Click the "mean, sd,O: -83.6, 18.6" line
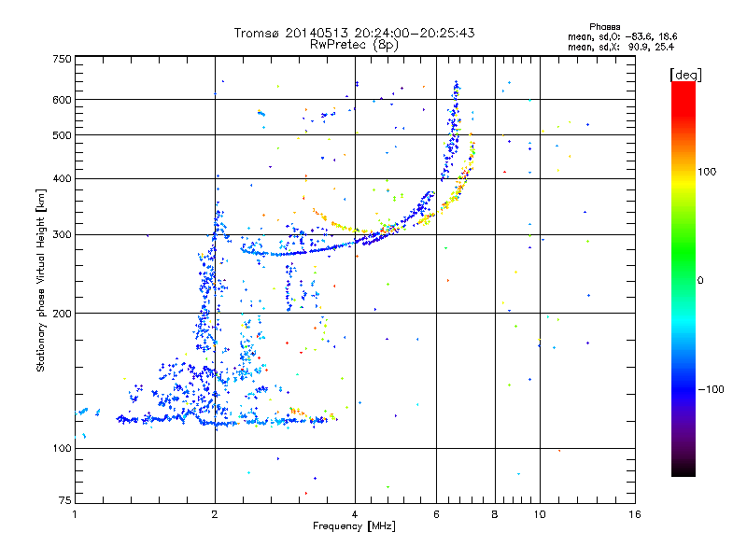The image size is (747, 560). coord(622,36)
